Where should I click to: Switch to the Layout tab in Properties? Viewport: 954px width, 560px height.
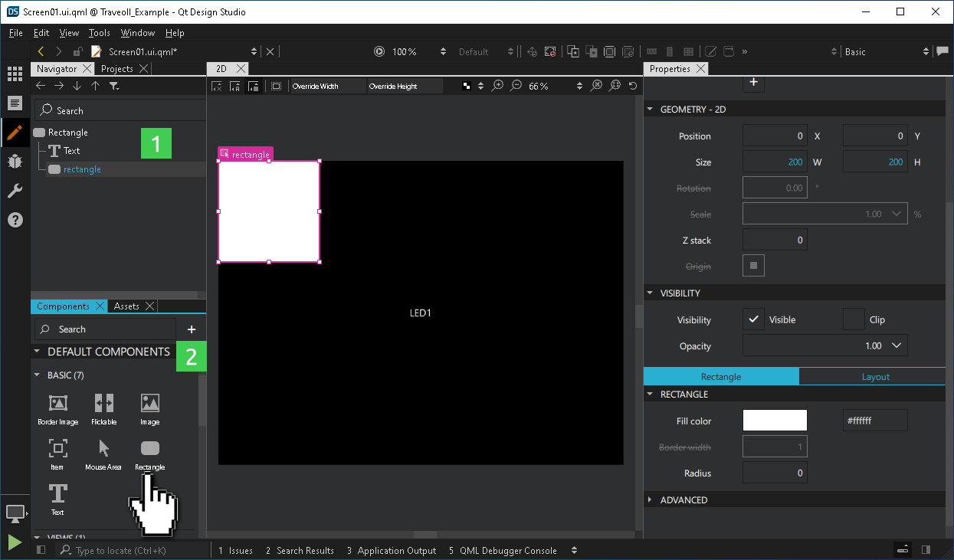[x=874, y=376]
